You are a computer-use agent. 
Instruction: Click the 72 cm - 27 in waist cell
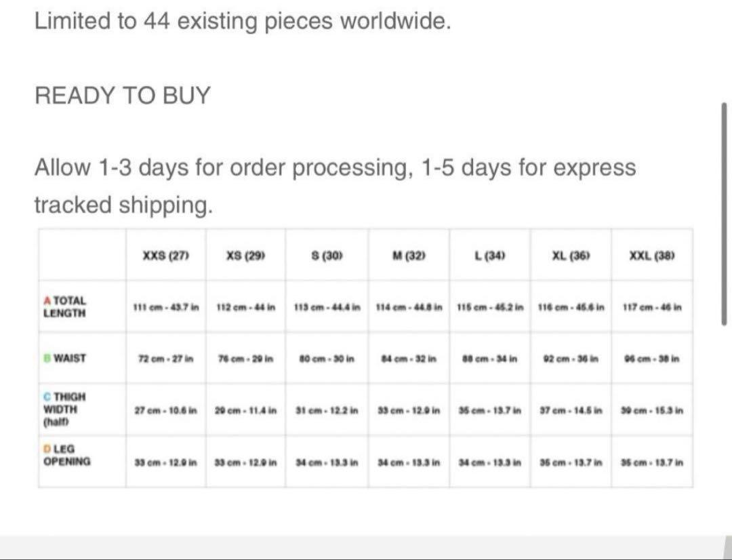click(166, 359)
